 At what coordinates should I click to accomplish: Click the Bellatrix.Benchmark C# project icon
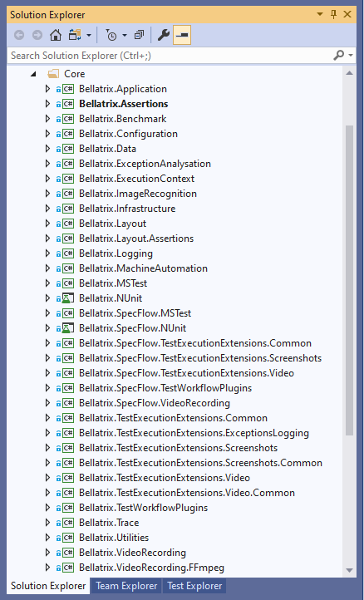click(68, 119)
